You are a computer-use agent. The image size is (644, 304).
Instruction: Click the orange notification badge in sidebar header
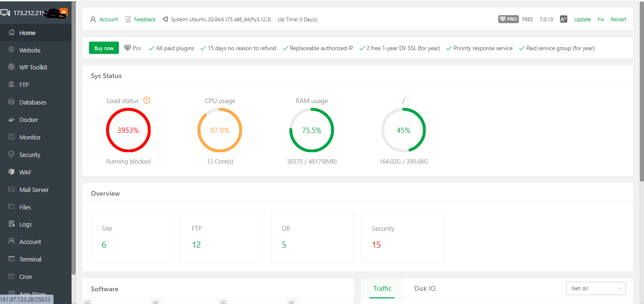[64, 13]
